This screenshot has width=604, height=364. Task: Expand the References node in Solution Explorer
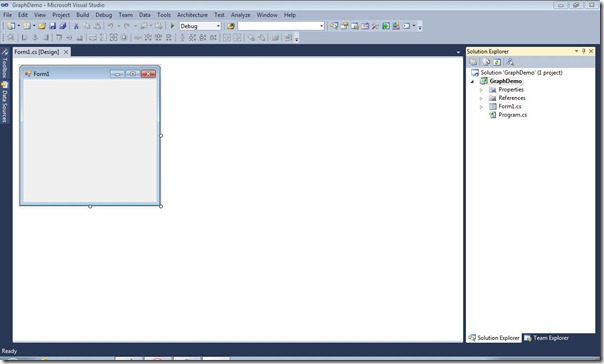click(481, 98)
